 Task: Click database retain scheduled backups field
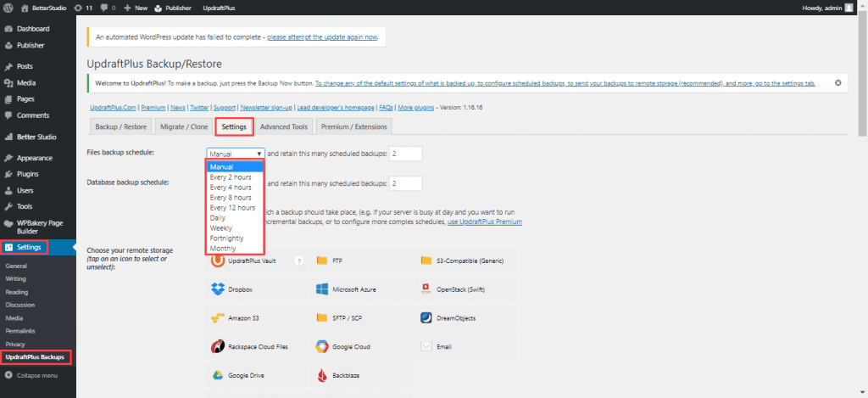(406, 183)
